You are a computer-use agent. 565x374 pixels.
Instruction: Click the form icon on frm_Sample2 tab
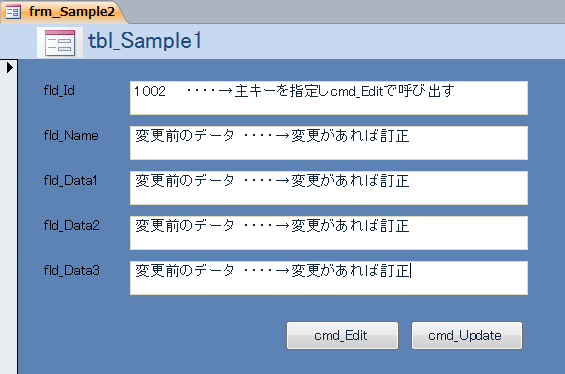[13, 12]
